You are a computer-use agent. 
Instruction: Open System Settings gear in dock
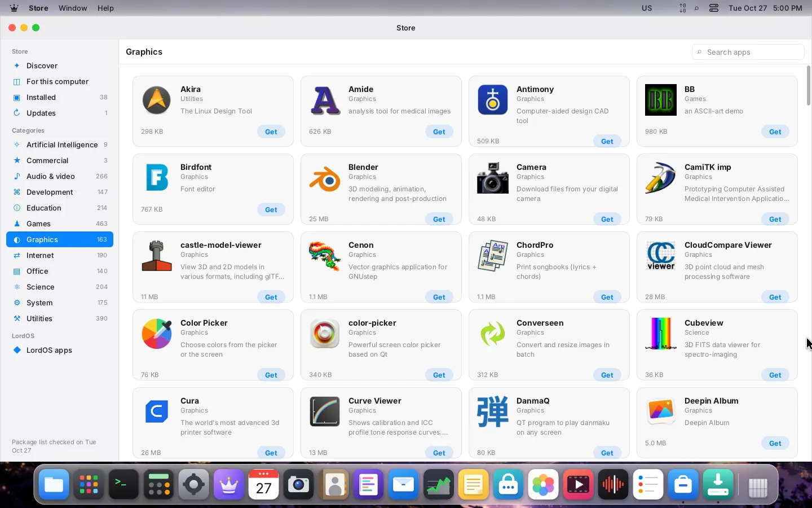point(193,484)
